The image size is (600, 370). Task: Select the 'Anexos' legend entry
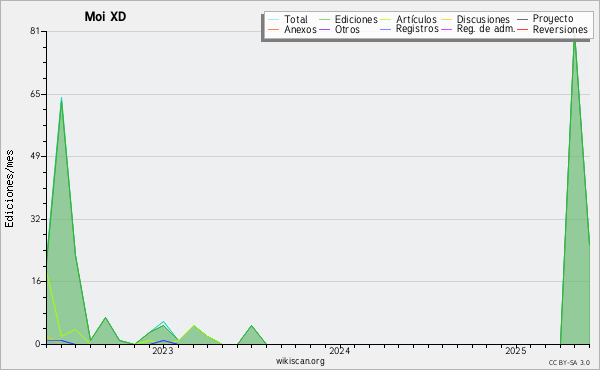(300, 29)
